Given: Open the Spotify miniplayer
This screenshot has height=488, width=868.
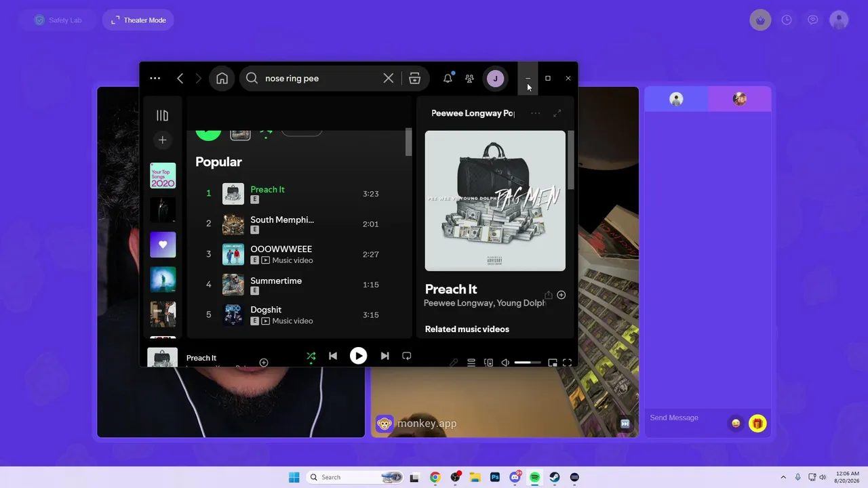Looking at the screenshot, I should point(553,363).
